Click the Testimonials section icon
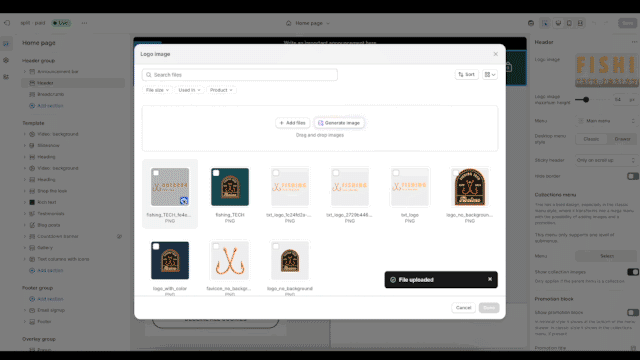The height and width of the screenshot is (360, 640). (x=32, y=213)
